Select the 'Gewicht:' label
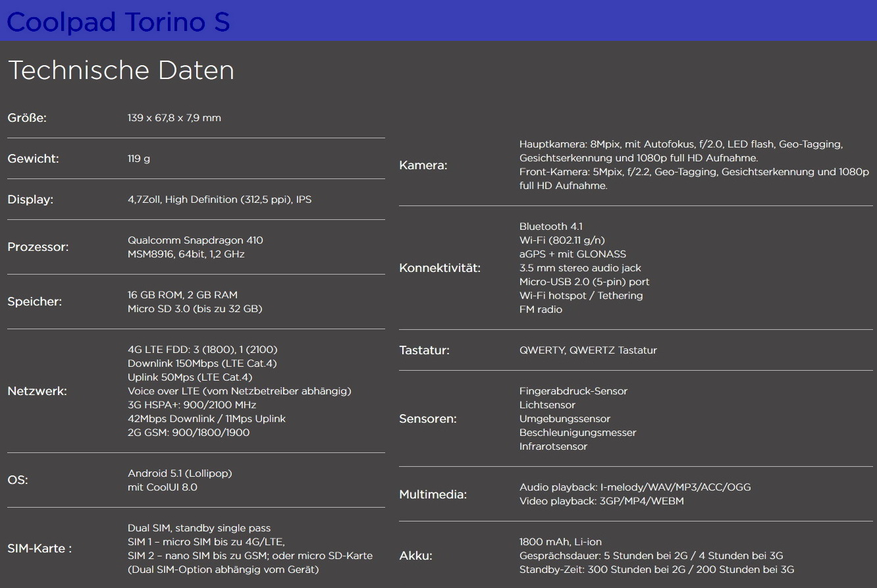877x588 pixels. (x=33, y=159)
